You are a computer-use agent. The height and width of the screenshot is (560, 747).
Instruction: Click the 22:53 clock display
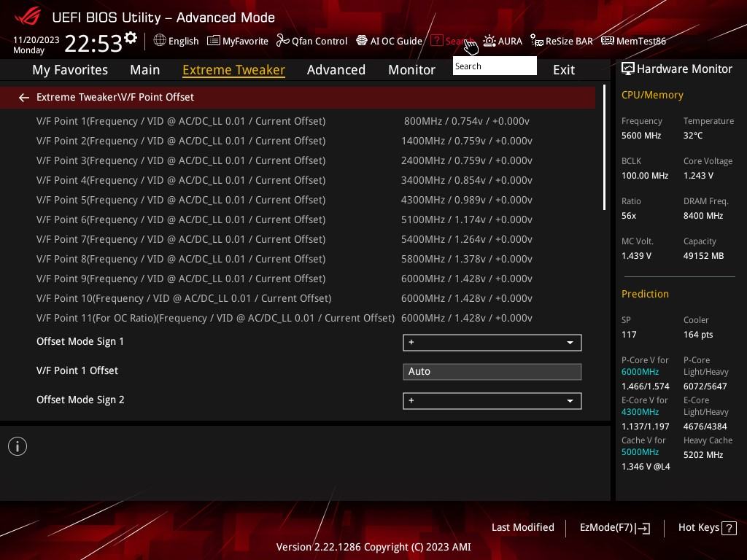click(93, 43)
